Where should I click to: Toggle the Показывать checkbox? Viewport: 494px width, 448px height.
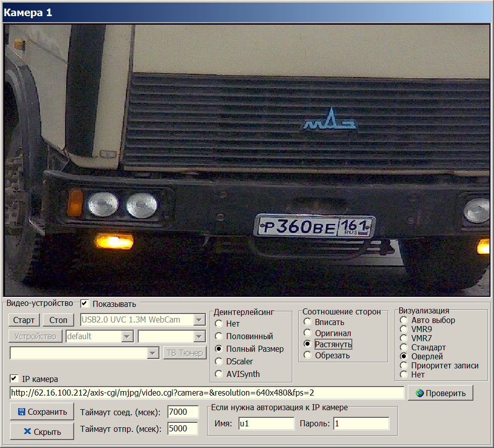point(85,303)
